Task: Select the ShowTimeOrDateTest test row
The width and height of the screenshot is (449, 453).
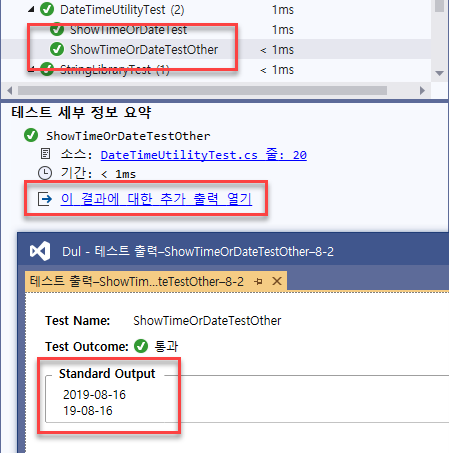Action: [216, 30]
